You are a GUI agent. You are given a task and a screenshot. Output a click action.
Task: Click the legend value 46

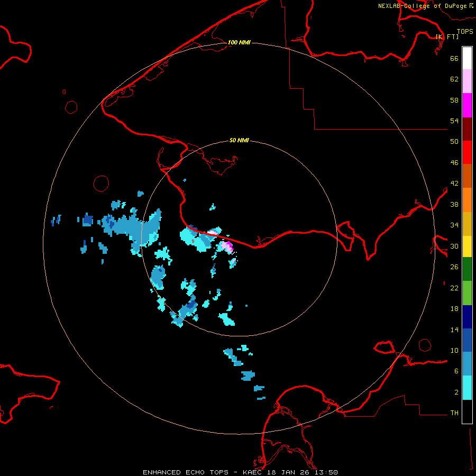[454, 162]
